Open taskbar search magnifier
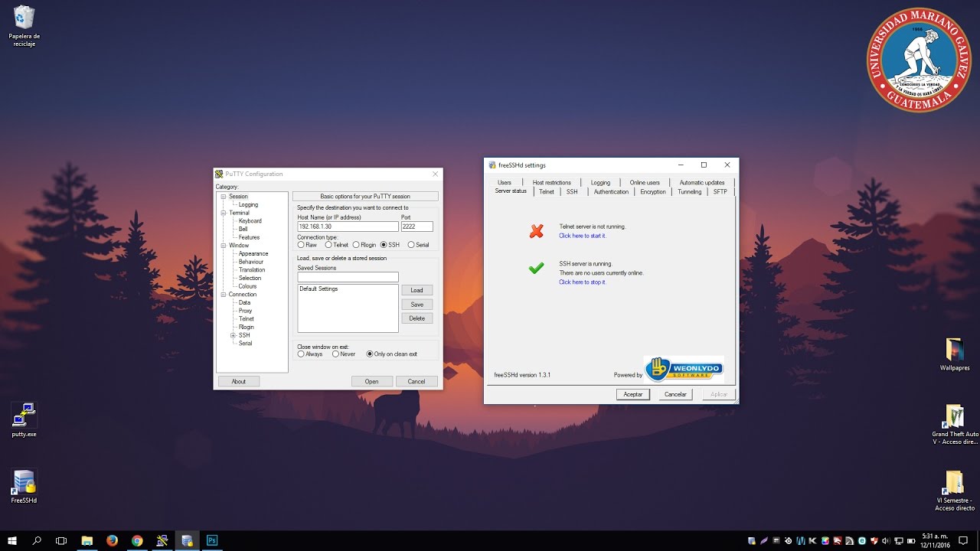The width and height of the screenshot is (980, 551). point(37,540)
